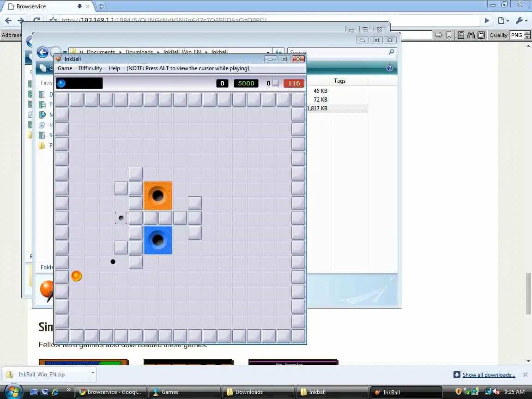Click the browser reload button

point(37,20)
